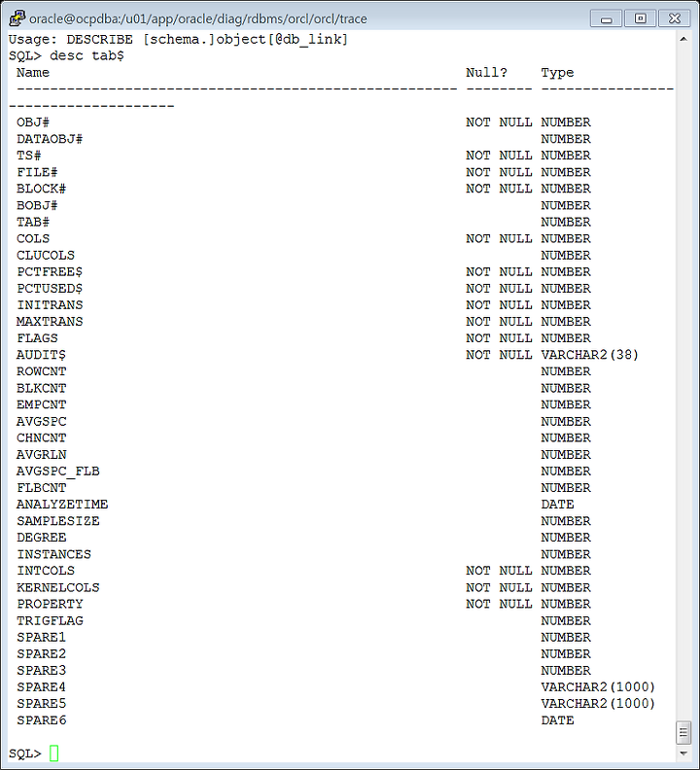The width and height of the screenshot is (700, 770).
Task: Click the SPARE4 column name
Action: click(x=41, y=687)
